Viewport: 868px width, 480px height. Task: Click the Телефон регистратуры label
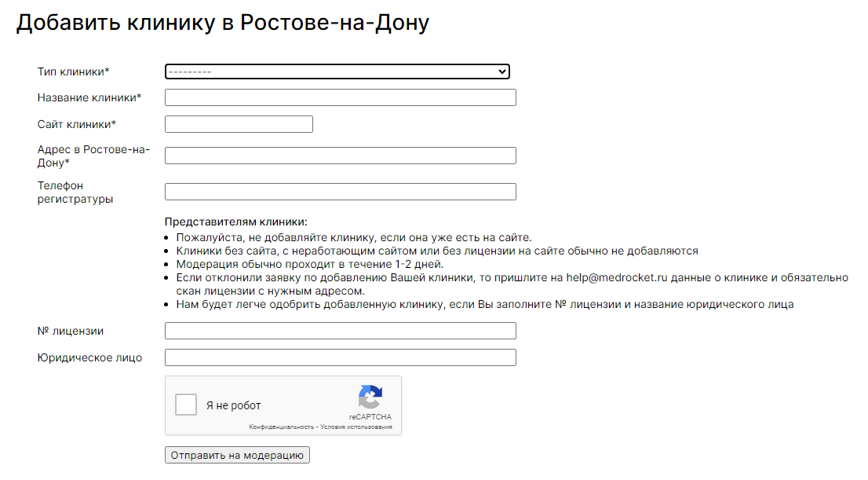pyautogui.click(x=75, y=192)
